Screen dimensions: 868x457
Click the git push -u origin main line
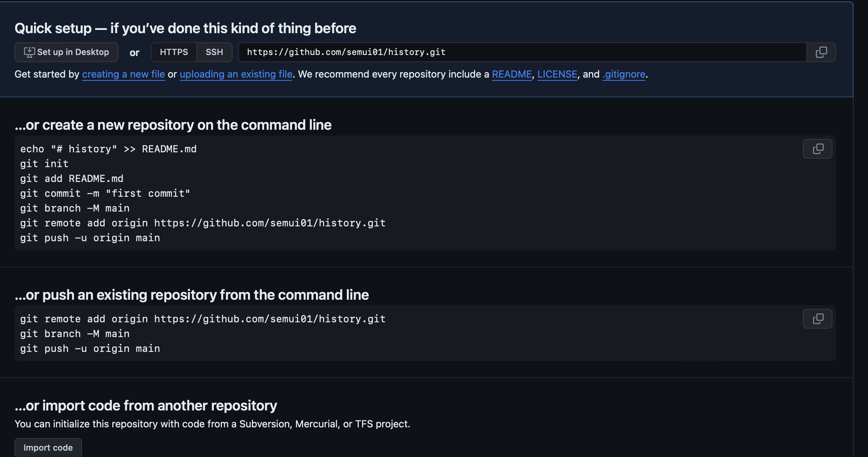(89, 237)
